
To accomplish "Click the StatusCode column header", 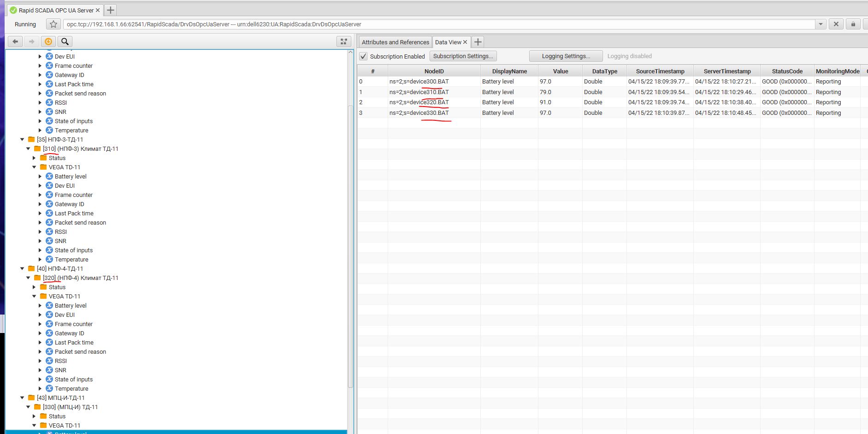I will (787, 71).
